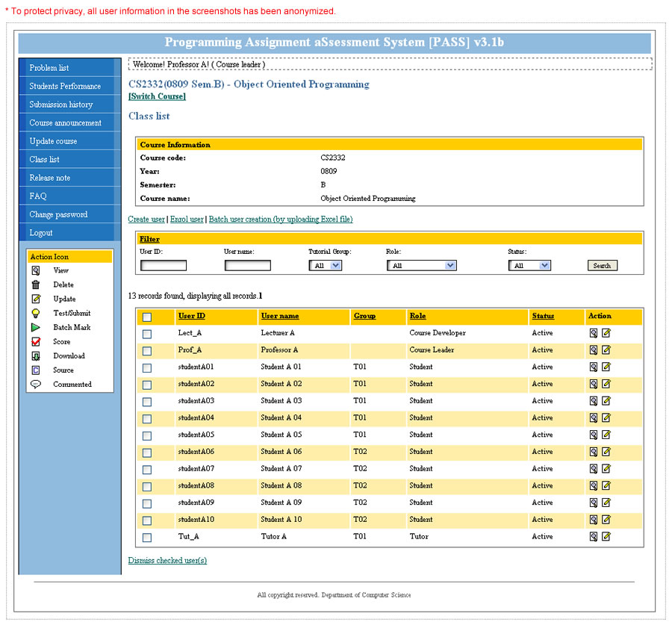
Task: Select the checkbox next to Tut_A
Action: (x=147, y=537)
